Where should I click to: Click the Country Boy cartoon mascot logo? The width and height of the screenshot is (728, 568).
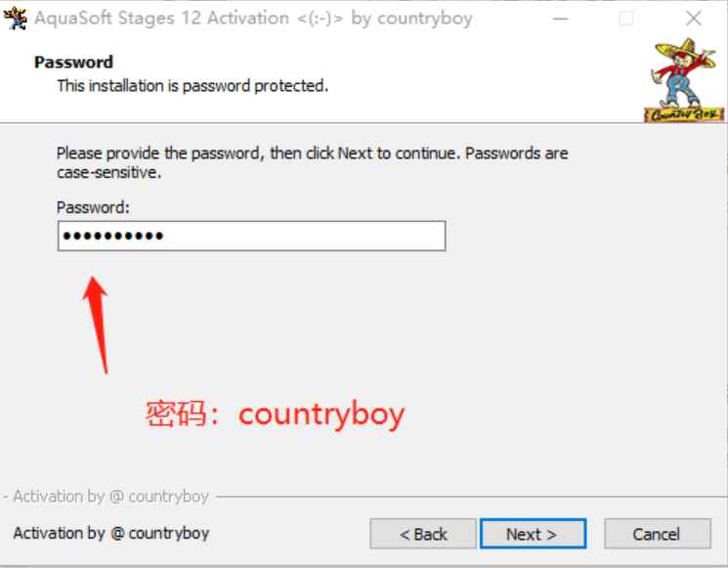tap(684, 79)
